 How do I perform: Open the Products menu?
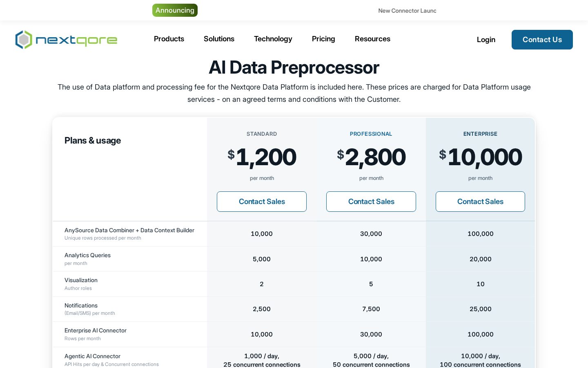coord(169,39)
